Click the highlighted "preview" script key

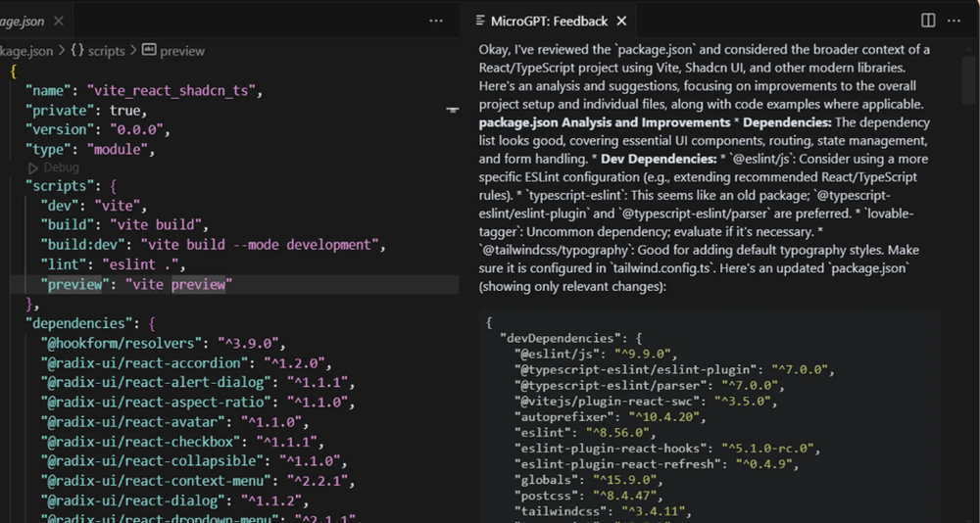click(x=75, y=285)
